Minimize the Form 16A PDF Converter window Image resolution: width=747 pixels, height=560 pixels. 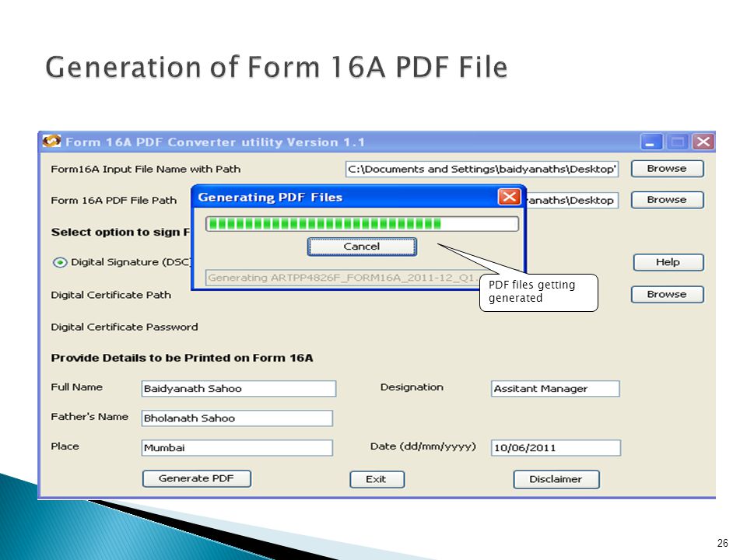(651, 142)
